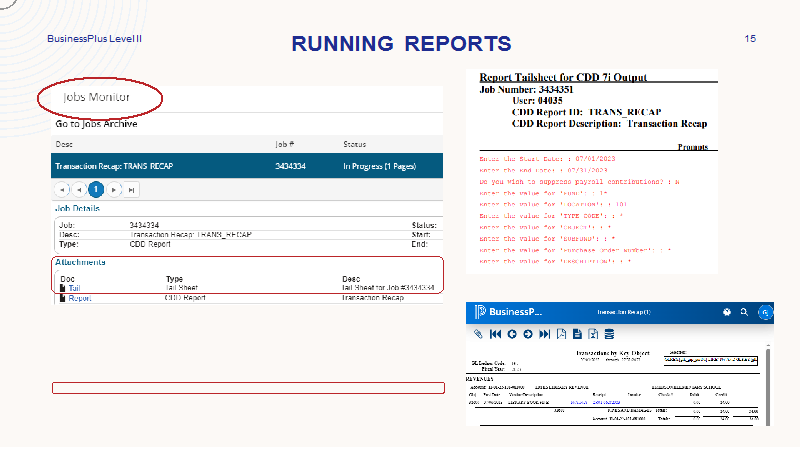
Task: Click the database stack icon in toolbar
Action: [609, 334]
